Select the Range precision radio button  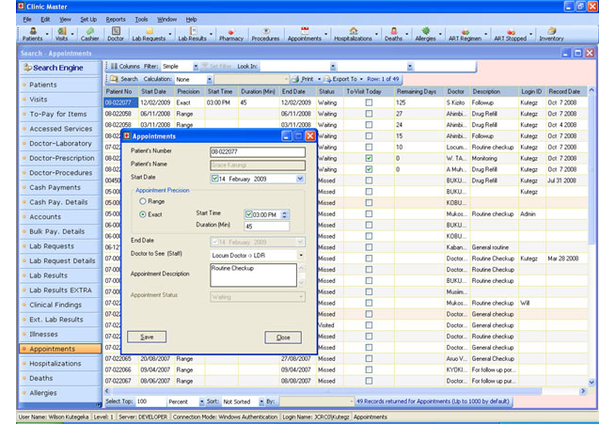(x=143, y=201)
